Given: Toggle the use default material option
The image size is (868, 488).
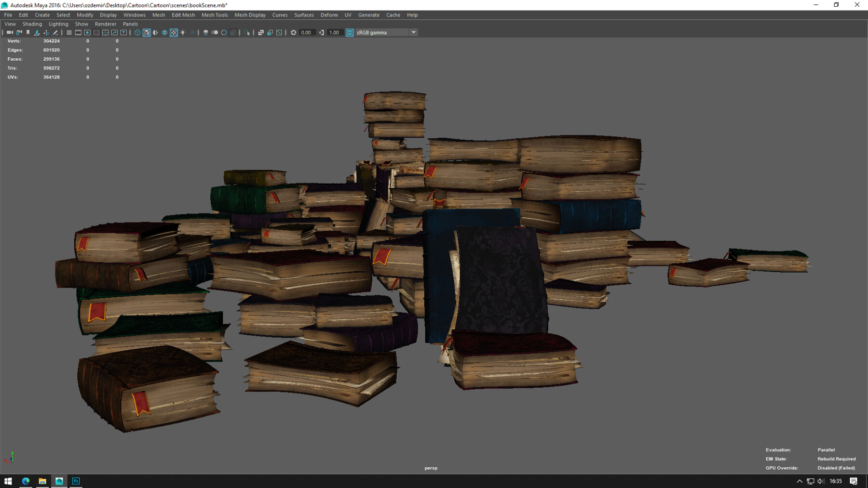Looking at the screenshot, I should pyautogui.click(x=164, y=33).
